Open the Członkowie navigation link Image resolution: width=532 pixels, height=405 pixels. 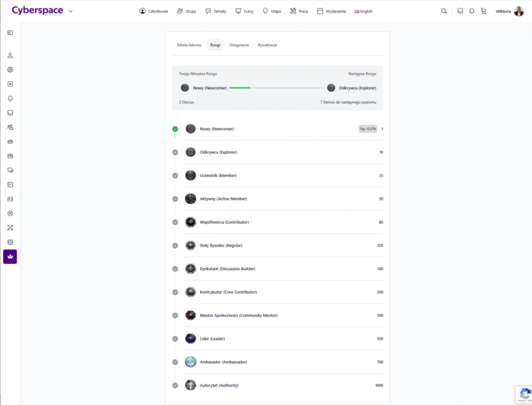154,11
